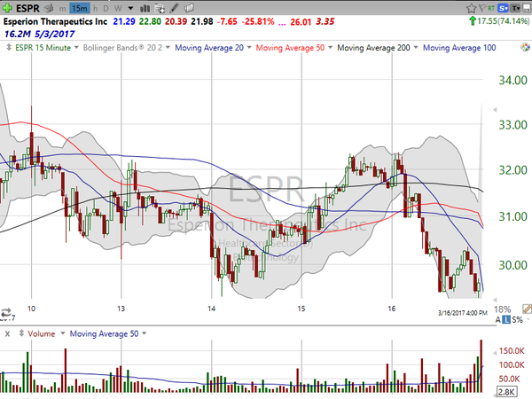
Task: Switch to the Daily 'D' time frame
Action: pos(106,9)
